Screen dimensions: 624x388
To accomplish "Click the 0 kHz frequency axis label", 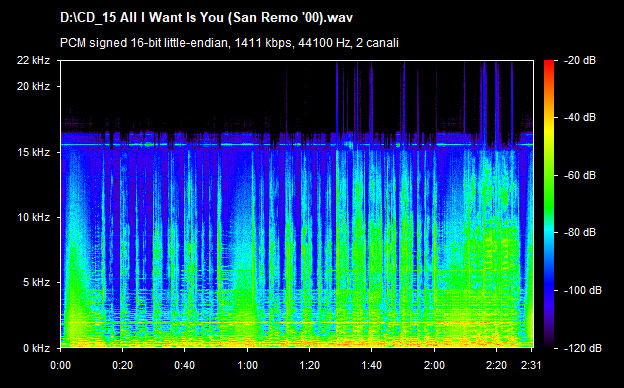I will [x=36, y=348].
